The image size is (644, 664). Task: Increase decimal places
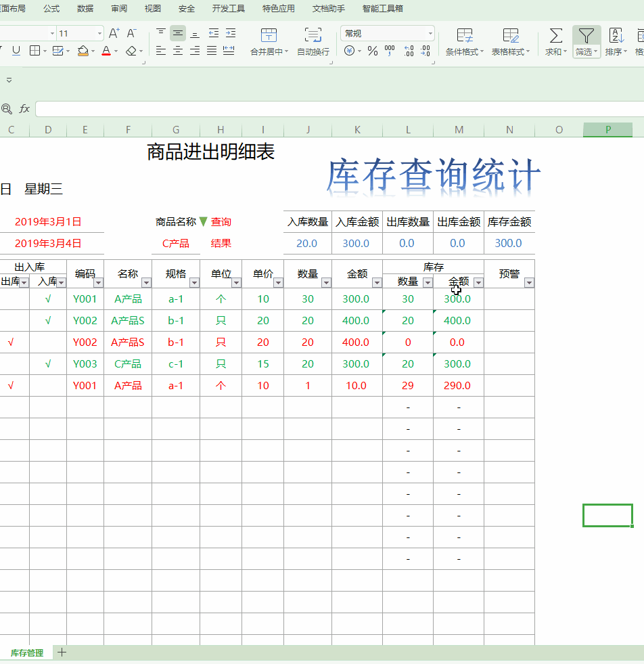click(x=409, y=51)
